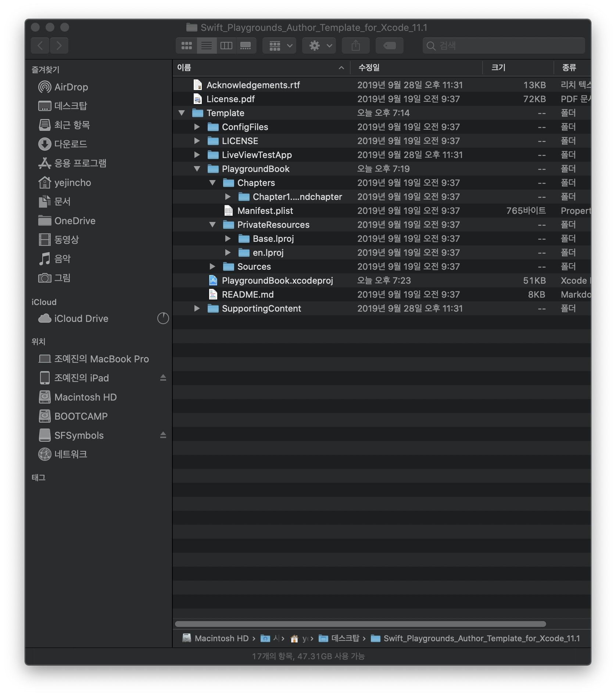Open the group-by arrangement dropdown
Screen dimensions: 616x696
coord(279,46)
